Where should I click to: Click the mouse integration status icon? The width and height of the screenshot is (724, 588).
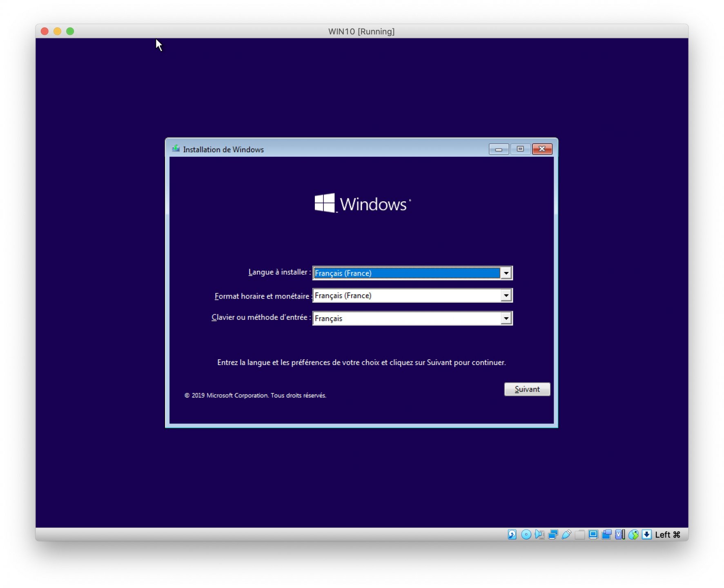633,534
